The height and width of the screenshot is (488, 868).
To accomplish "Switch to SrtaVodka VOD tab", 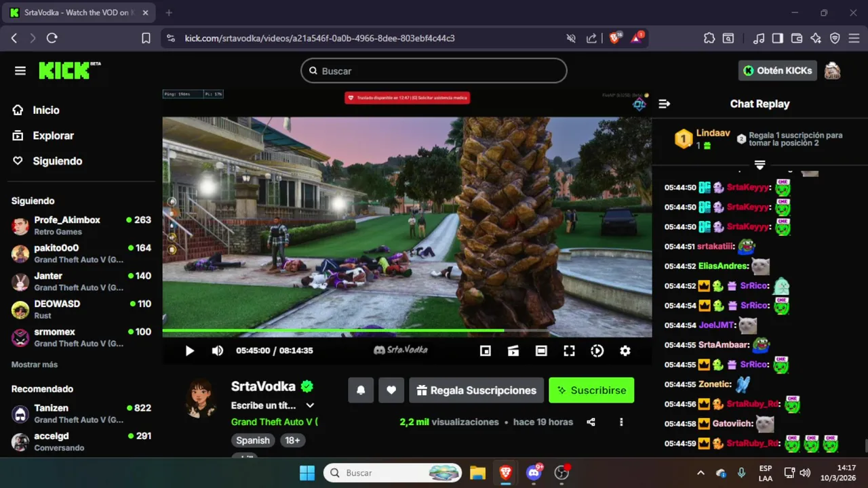I will click(x=80, y=12).
